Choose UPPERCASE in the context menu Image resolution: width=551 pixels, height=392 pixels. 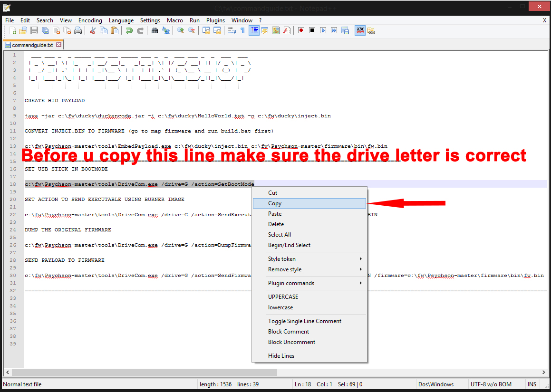click(x=309, y=297)
